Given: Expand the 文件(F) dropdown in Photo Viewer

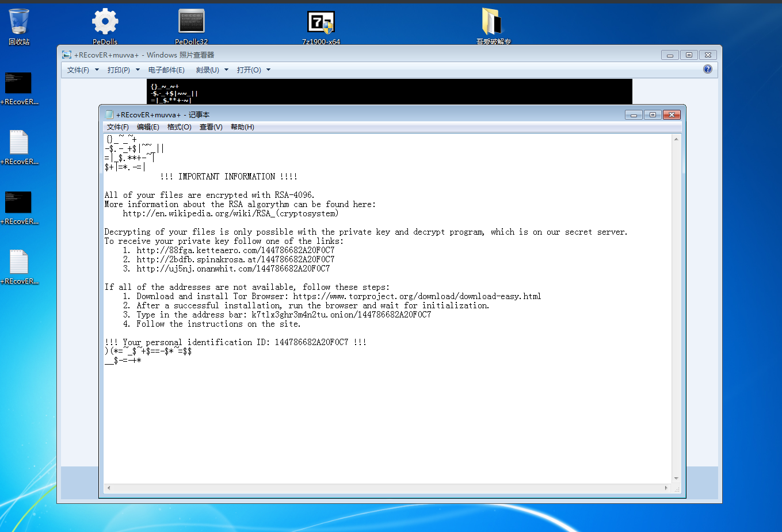Looking at the screenshot, I should point(83,70).
